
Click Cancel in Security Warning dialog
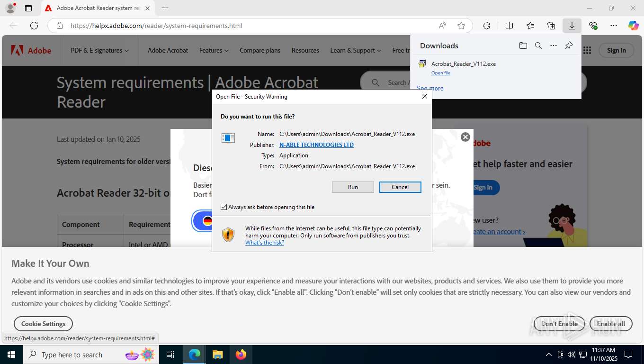[400, 187]
